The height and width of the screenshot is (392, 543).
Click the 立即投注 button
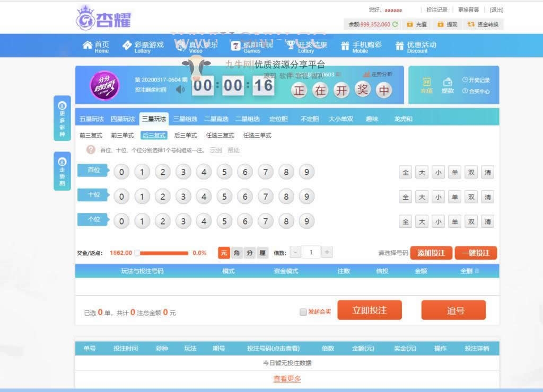(370, 310)
